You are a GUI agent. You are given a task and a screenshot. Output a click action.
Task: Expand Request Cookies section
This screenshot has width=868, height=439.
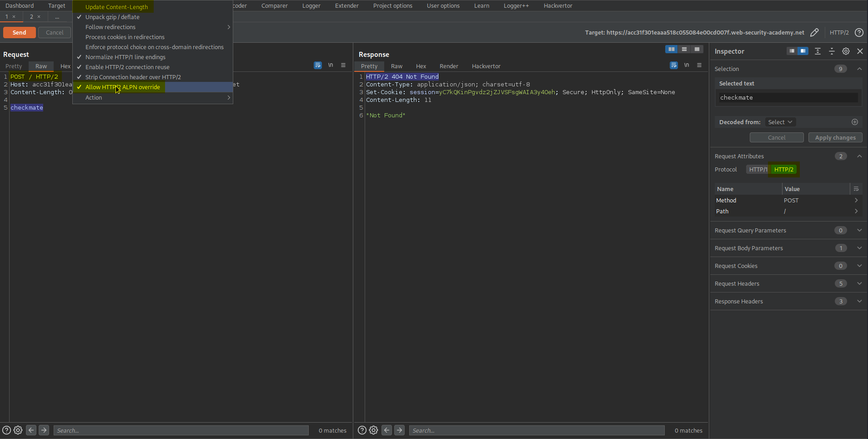(x=859, y=266)
